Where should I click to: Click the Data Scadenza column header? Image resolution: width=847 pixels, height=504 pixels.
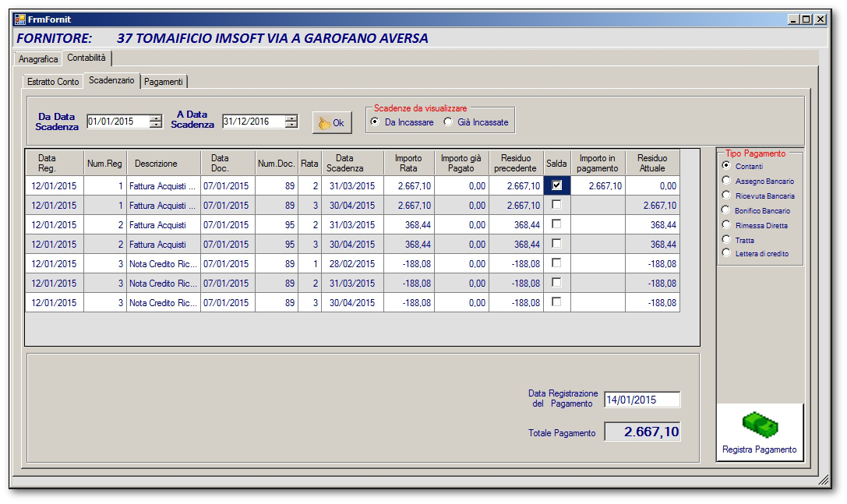353,163
